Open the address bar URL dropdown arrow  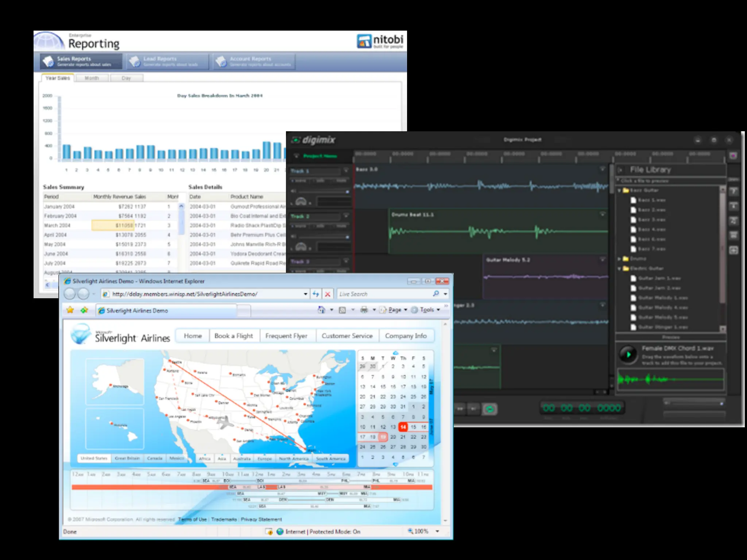click(305, 294)
